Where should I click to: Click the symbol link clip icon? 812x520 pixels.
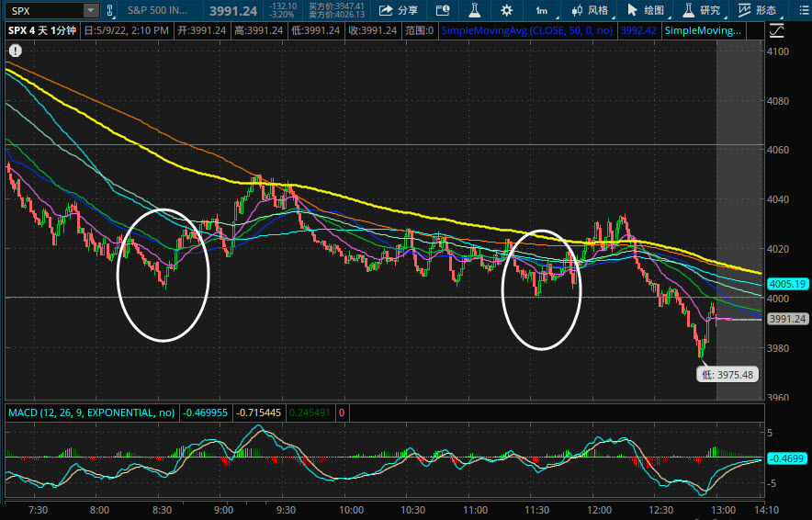pyautogui.click(x=110, y=10)
